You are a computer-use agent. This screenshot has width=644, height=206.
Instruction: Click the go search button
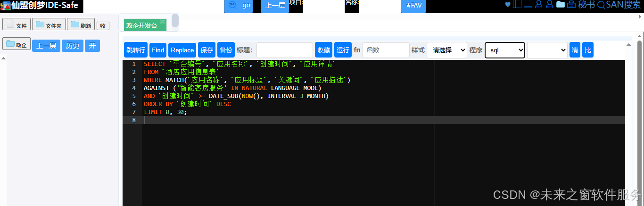tap(239, 5)
